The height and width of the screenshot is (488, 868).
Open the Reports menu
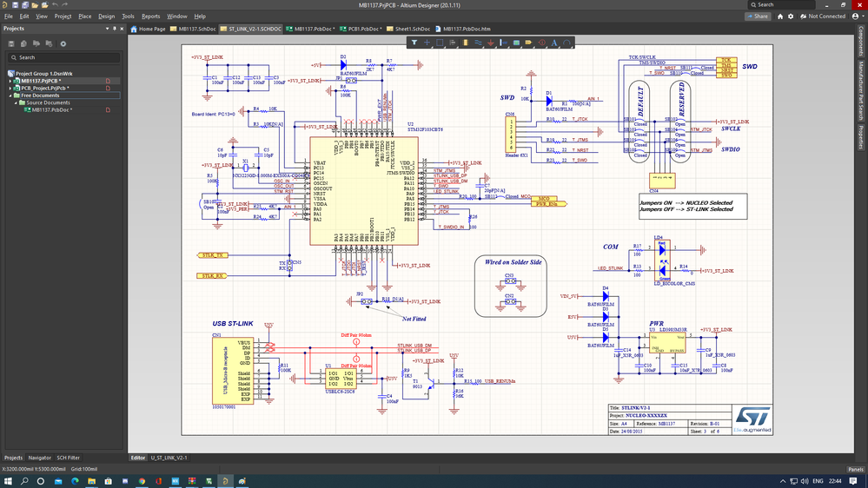tap(150, 16)
